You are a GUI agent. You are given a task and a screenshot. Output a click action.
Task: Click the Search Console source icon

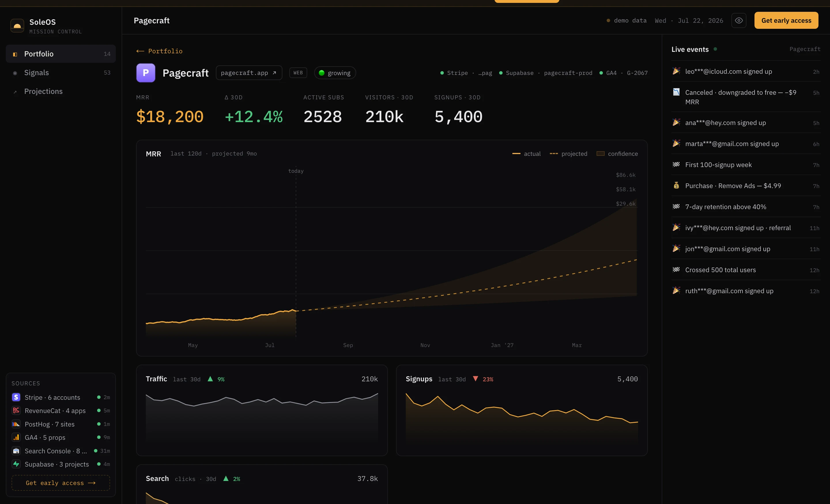pyautogui.click(x=16, y=451)
